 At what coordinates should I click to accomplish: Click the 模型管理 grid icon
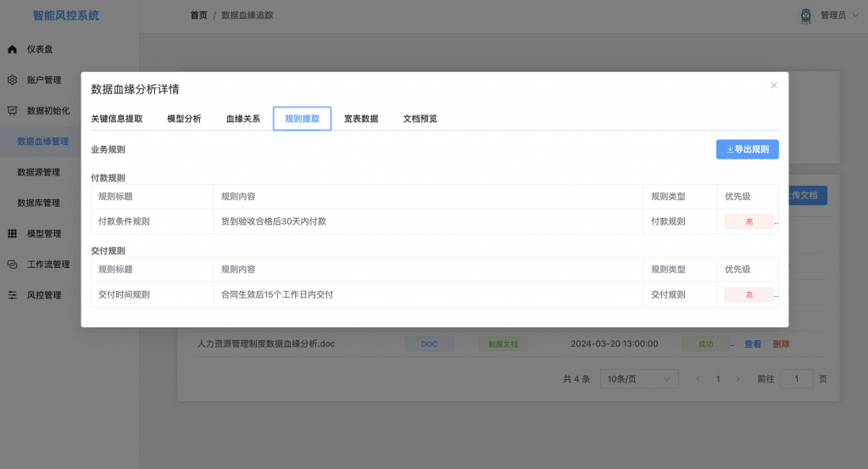coord(12,234)
